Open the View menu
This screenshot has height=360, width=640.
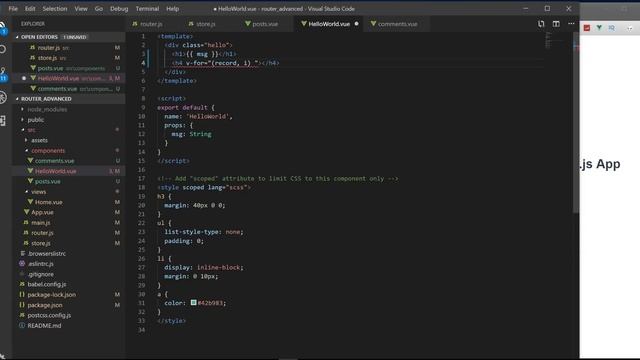[x=81, y=9]
